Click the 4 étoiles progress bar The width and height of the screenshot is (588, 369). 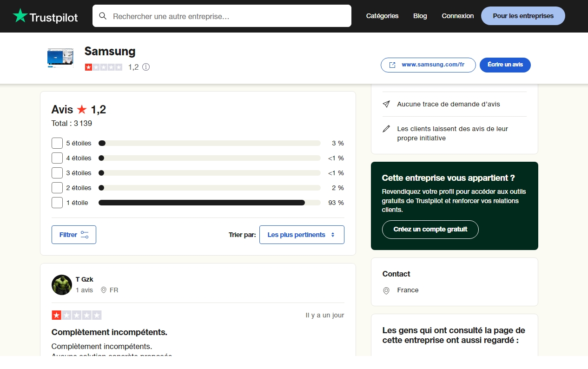click(210, 158)
